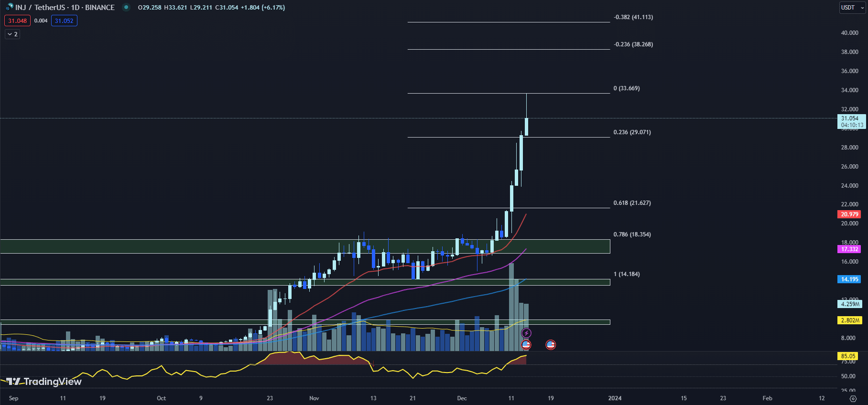Click the blue 31.052 buy price button
The height and width of the screenshot is (405, 868).
coord(64,21)
